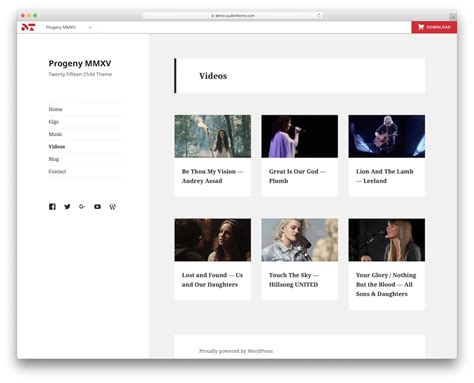Click the Lost and Found — Us and Our Daughters title
The height and width of the screenshot is (383, 474).
coord(212,280)
